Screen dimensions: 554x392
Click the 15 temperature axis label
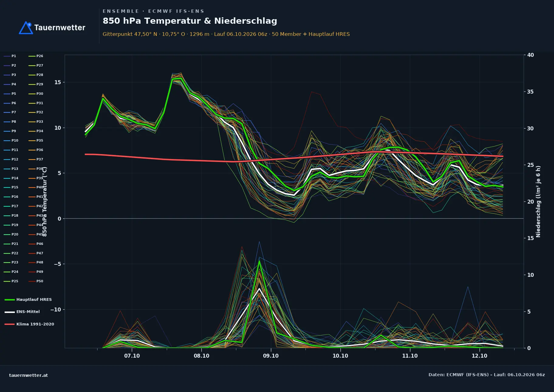(58, 82)
